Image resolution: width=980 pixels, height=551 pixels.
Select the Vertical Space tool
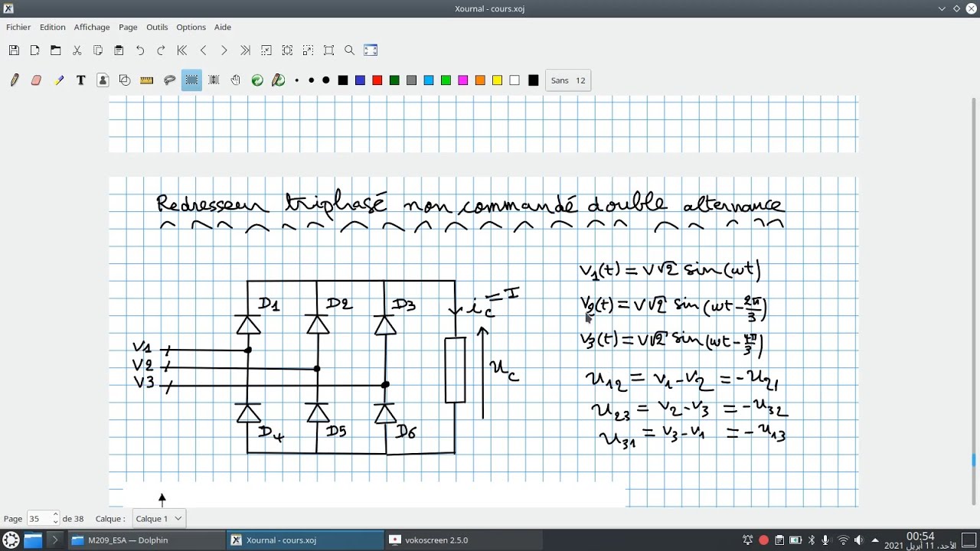pos(214,80)
